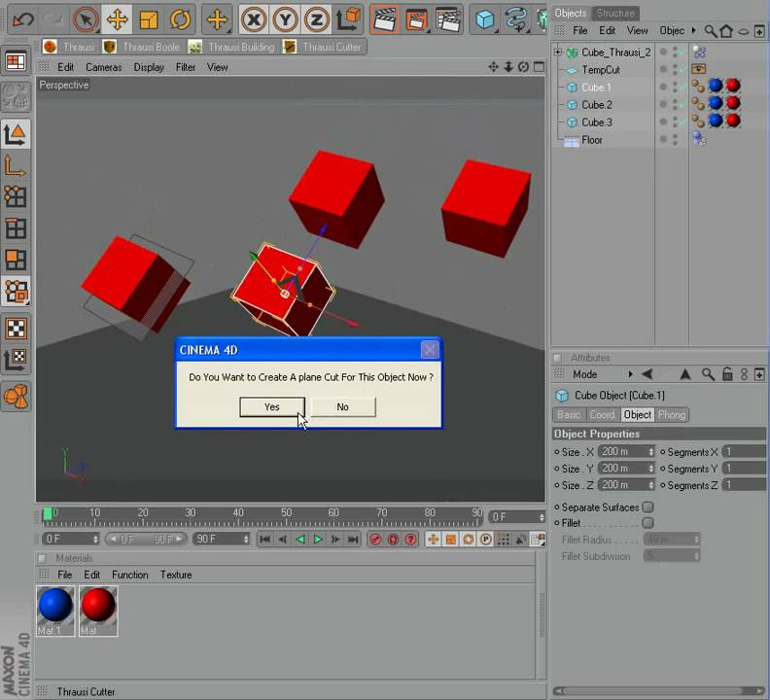Open the spline tools icon
This screenshot has height=700, width=770.
516,19
